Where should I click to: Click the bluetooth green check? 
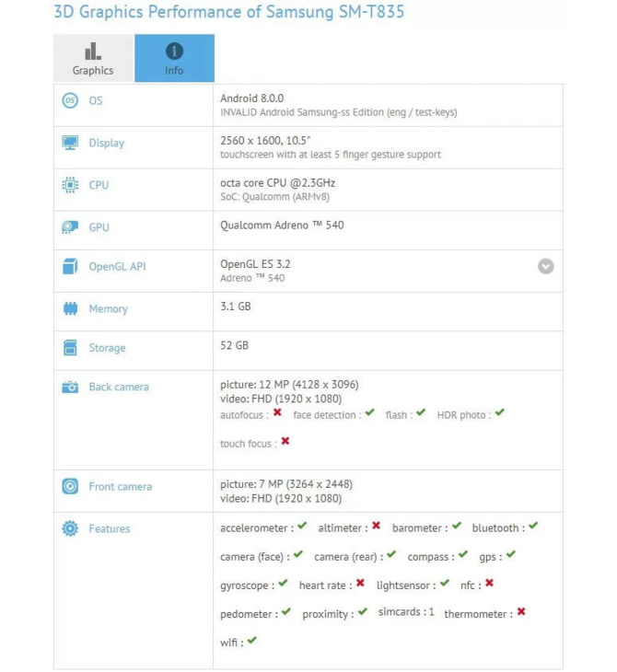point(533,526)
